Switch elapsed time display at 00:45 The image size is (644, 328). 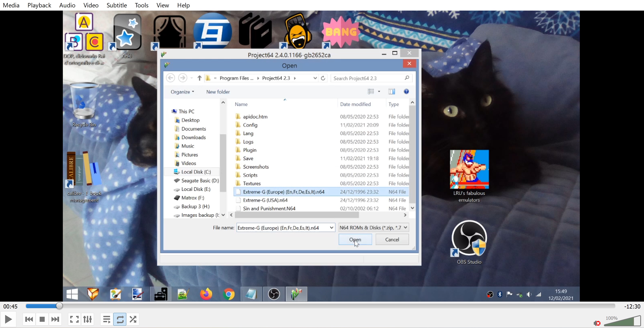[10, 306]
